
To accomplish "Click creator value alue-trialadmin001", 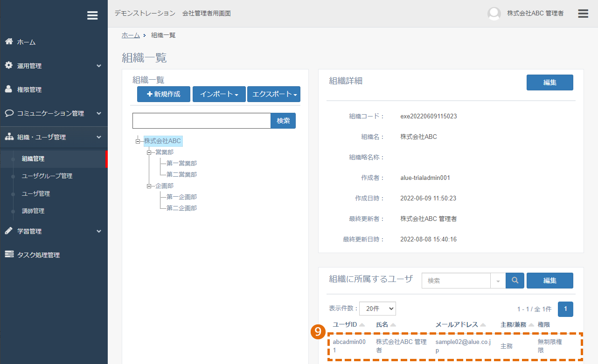I will tap(425, 178).
